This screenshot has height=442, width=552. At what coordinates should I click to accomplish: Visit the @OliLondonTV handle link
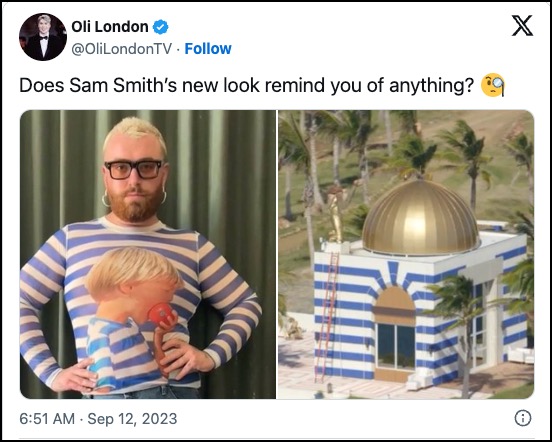(x=121, y=49)
